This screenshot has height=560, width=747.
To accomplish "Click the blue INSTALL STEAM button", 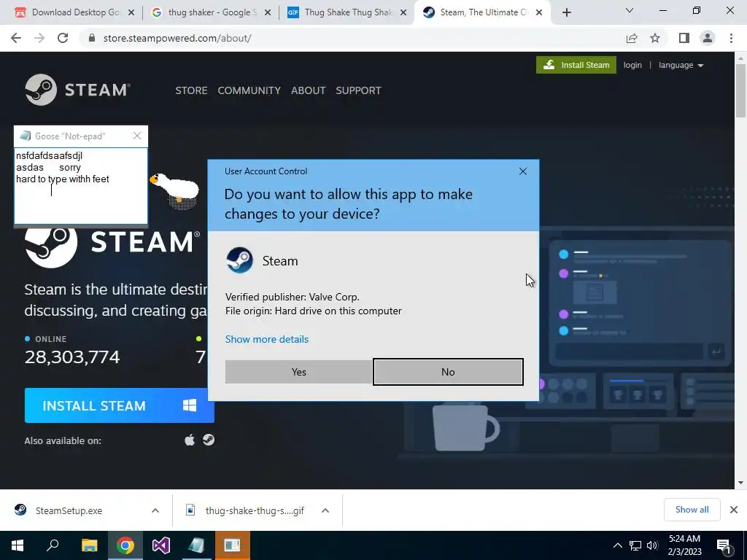I will click(x=119, y=405).
